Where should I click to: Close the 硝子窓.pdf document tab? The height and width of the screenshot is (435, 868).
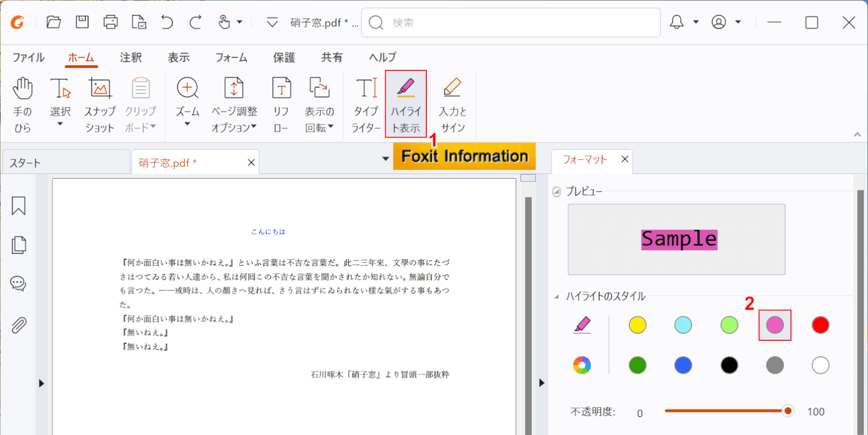pos(251,162)
